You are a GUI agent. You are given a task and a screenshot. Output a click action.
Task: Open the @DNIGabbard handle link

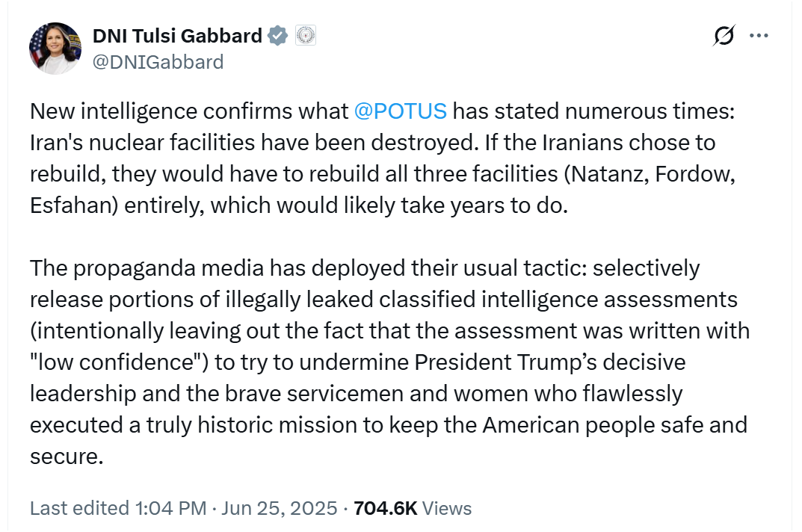[158, 62]
